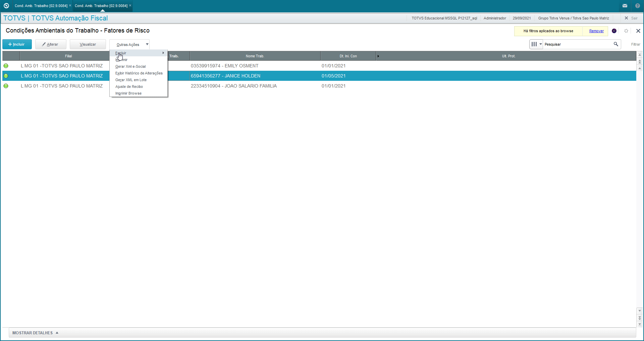Expand MOSTRAR DETALHES panel
The image size is (644, 341).
[35, 333]
